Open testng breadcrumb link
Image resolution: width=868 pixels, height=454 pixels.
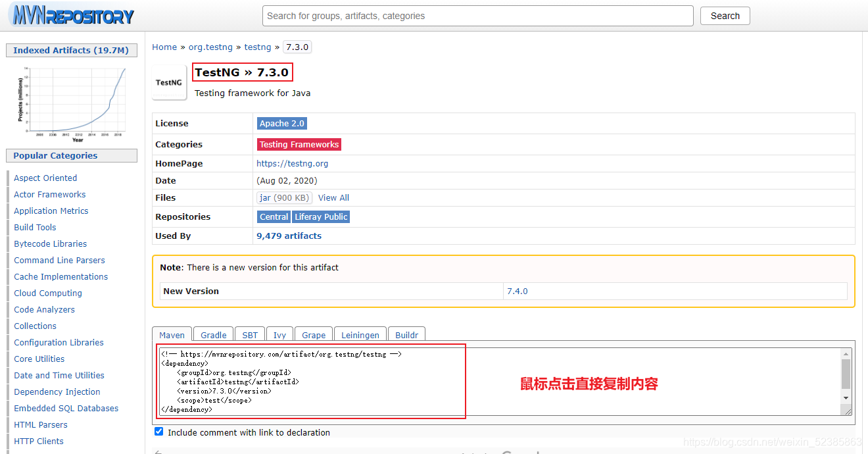pyautogui.click(x=258, y=47)
